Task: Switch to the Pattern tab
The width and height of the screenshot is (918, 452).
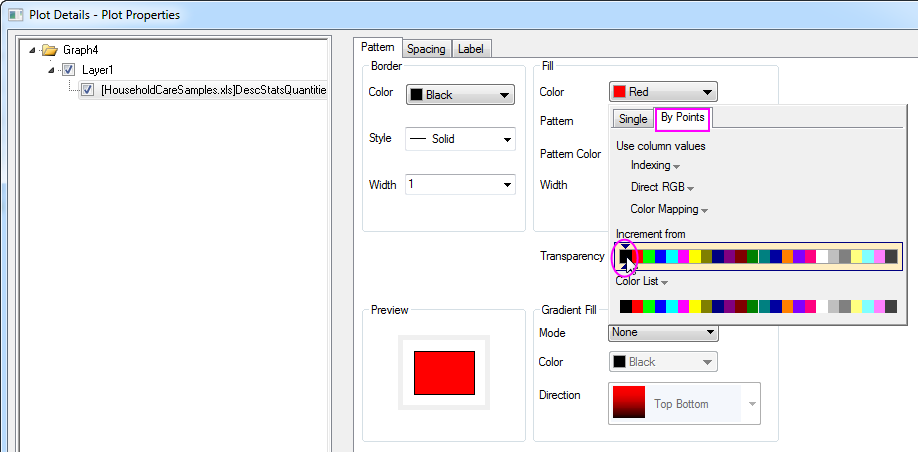Action: pyautogui.click(x=378, y=47)
